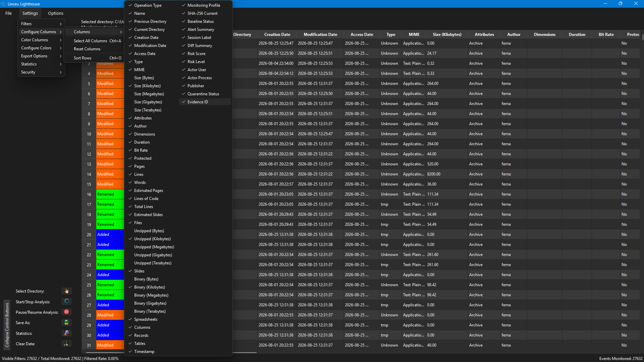Viewport: 644px width, 362px height.
Task: Click the Modification Date column header
Action: tap(320, 34)
